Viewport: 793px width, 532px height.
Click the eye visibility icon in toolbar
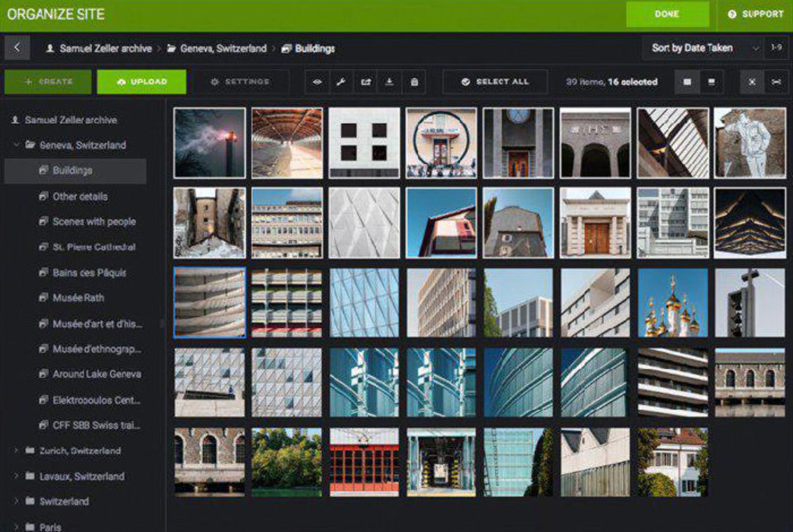click(317, 82)
